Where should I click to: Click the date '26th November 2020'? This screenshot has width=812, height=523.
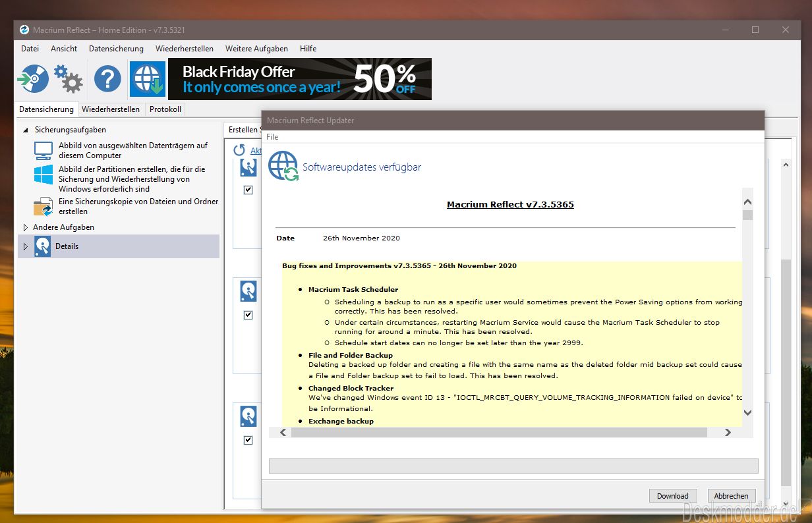pos(361,238)
